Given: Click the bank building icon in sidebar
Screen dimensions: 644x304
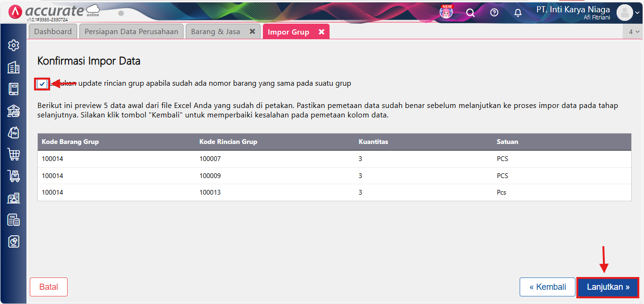Looking at the screenshot, I should 13,110.
